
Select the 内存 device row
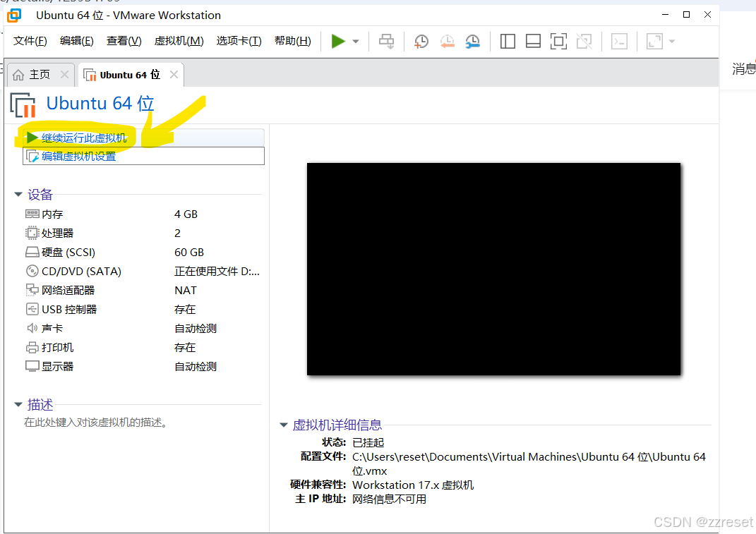click(x=143, y=214)
